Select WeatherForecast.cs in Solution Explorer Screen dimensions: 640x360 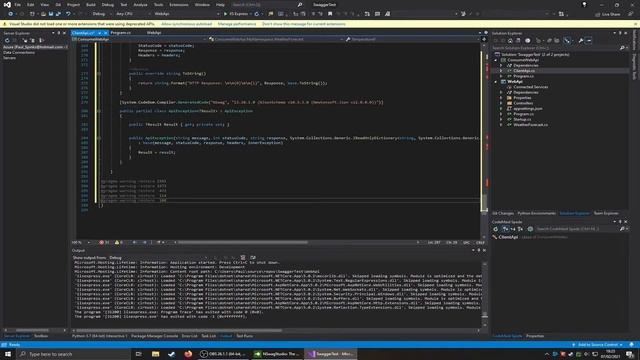click(x=531, y=125)
